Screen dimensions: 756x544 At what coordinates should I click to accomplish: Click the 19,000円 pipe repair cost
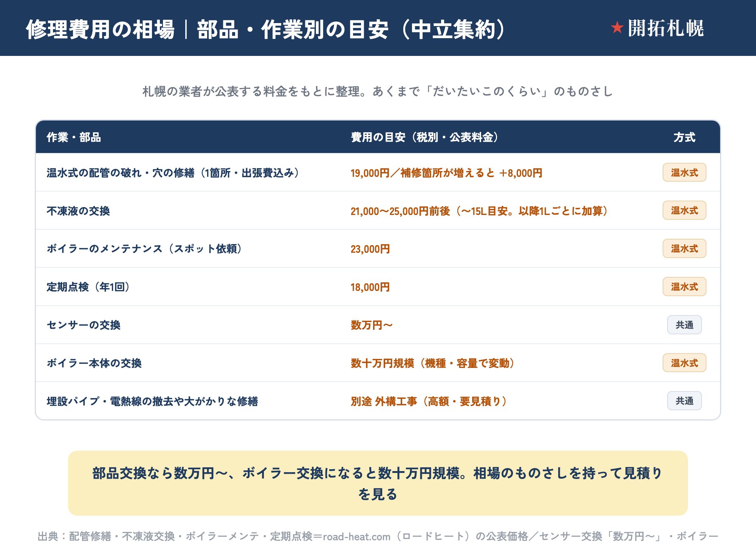[x=446, y=173]
